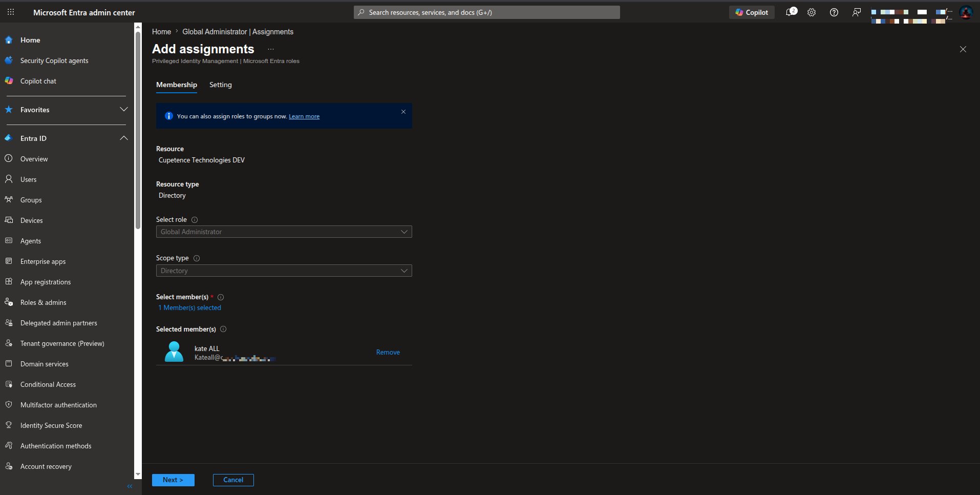The width and height of the screenshot is (980, 495).
Task: Open the feedback person icon
Action: click(x=857, y=12)
